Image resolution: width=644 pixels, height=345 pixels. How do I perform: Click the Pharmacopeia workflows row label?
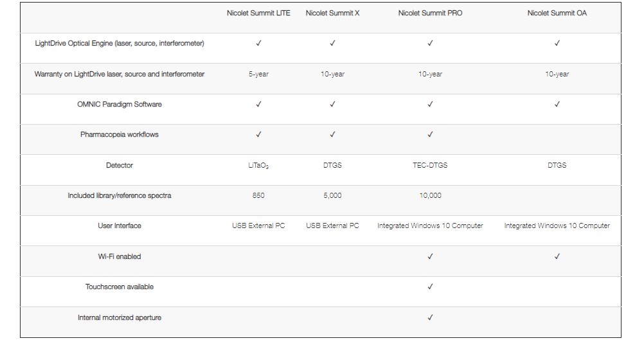[x=120, y=135]
